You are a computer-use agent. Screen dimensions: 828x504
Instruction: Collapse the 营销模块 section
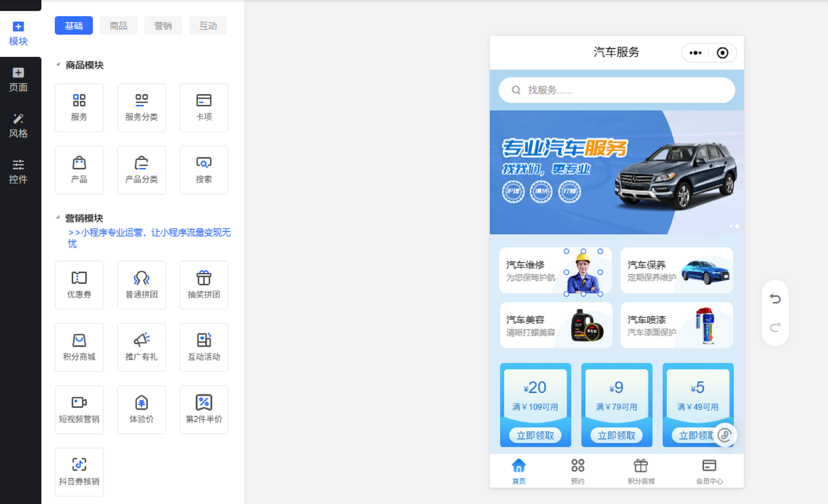(58, 218)
